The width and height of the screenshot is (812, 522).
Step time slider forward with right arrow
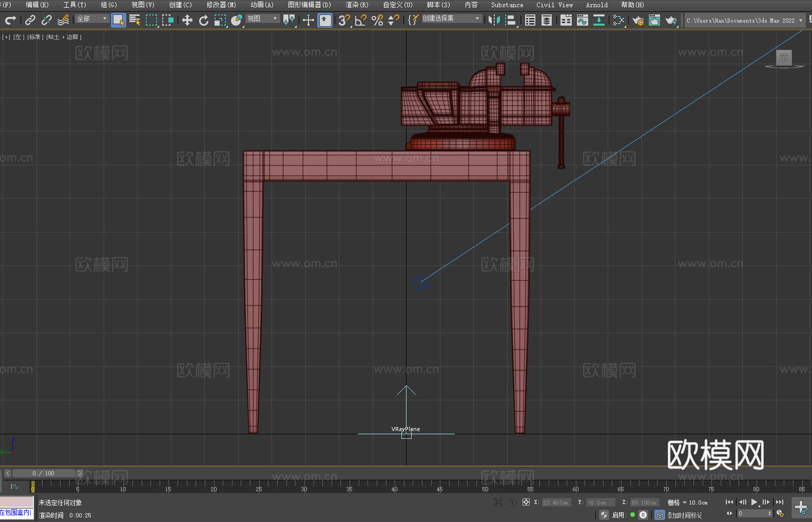tap(80, 473)
